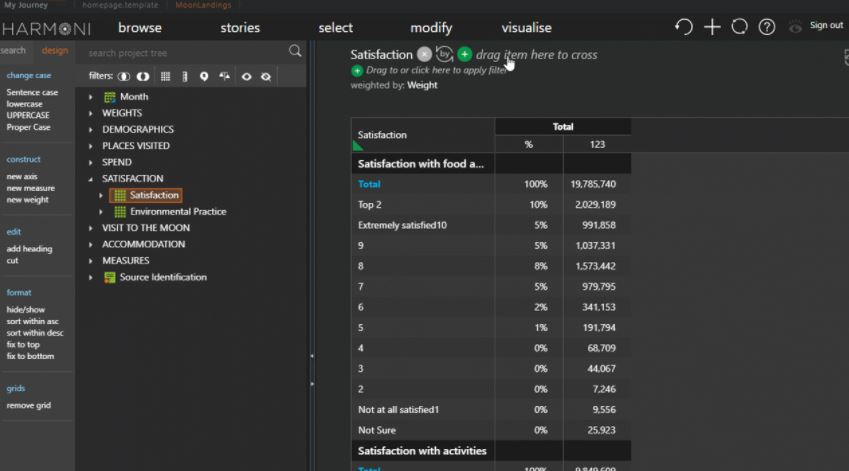Toggle the grid-type filter icon
Image resolution: width=849 pixels, height=471 pixels.
(166, 76)
